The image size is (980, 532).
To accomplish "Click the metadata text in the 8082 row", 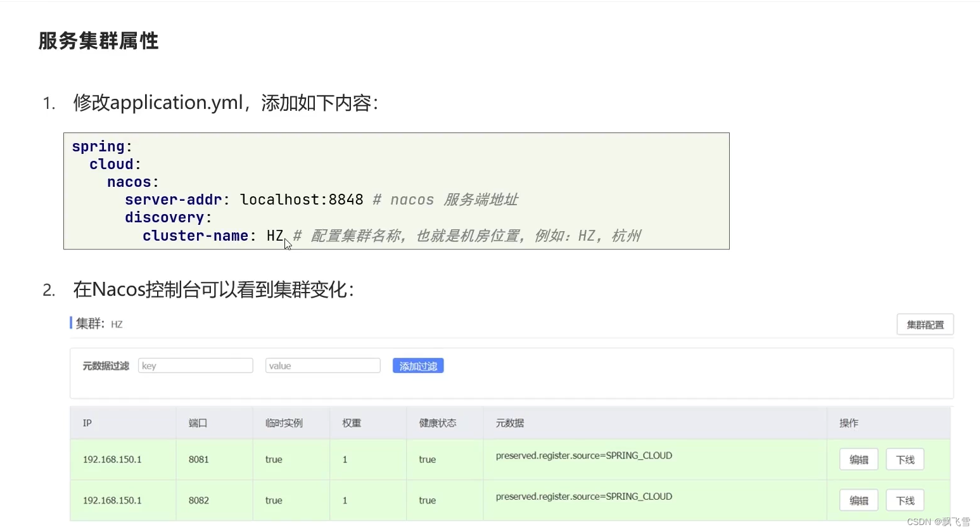I will click(584, 497).
